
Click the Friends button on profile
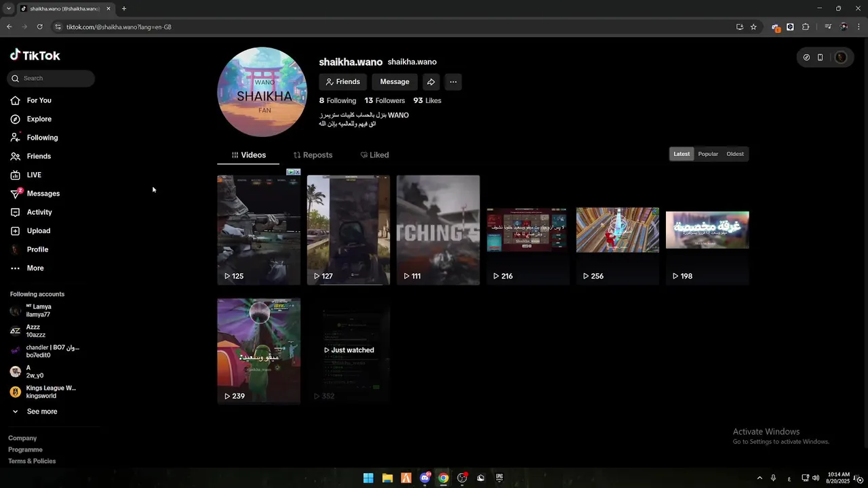343,82
